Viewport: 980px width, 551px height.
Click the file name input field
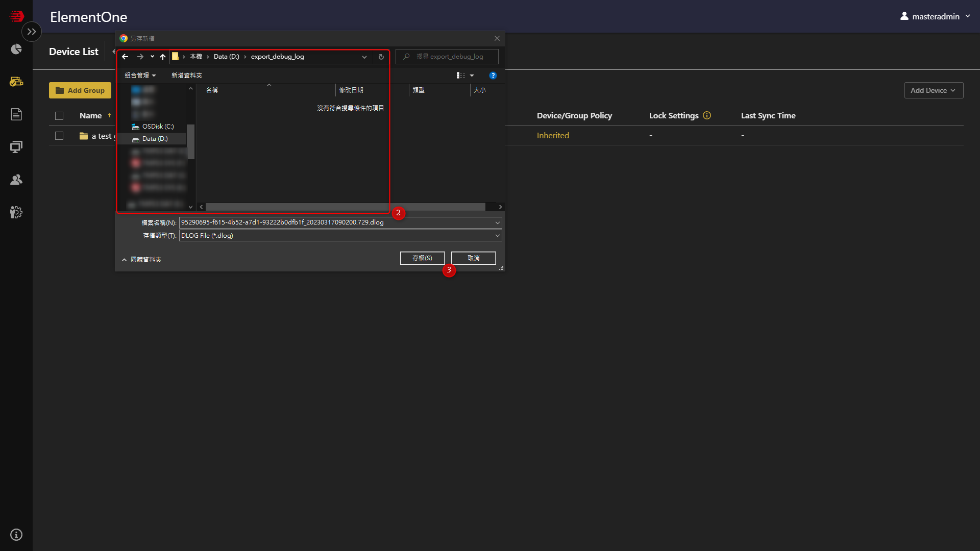point(337,222)
